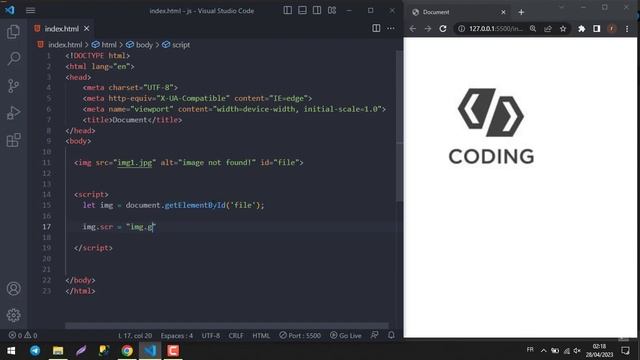Open the Search view in VS Code

(x=13, y=58)
